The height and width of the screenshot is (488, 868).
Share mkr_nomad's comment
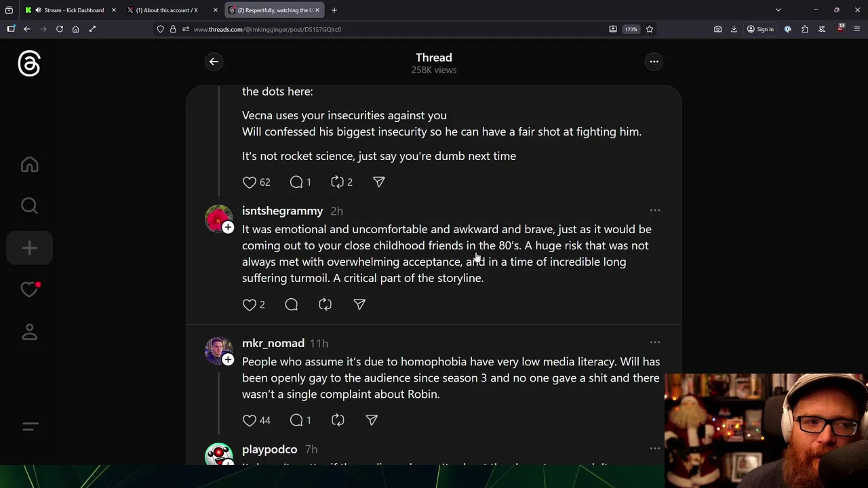372,420
